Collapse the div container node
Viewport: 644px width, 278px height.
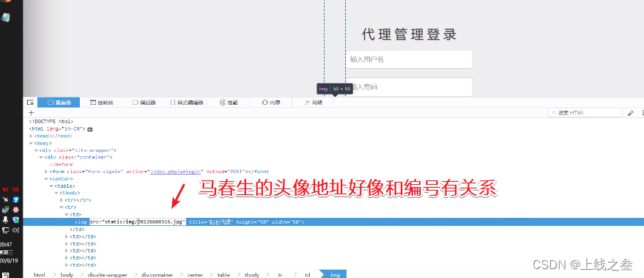pyautogui.click(x=41, y=157)
